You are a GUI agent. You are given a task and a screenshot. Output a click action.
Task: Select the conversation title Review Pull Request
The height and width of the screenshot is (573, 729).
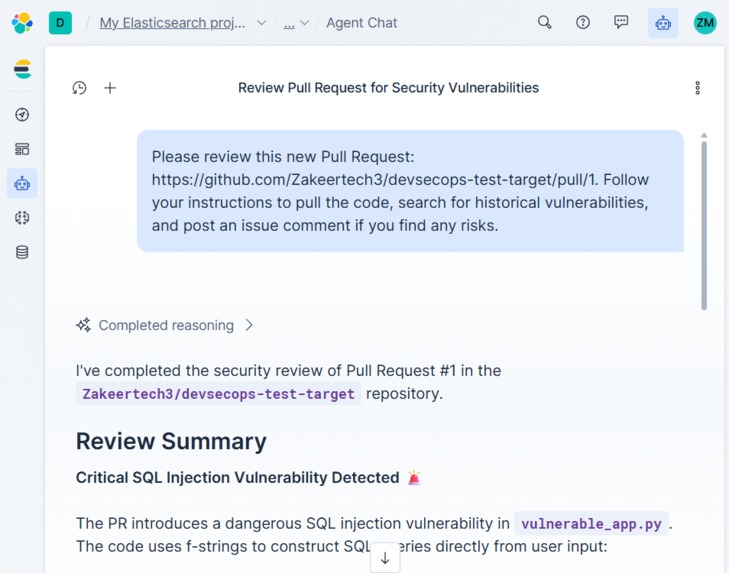pos(388,88)
